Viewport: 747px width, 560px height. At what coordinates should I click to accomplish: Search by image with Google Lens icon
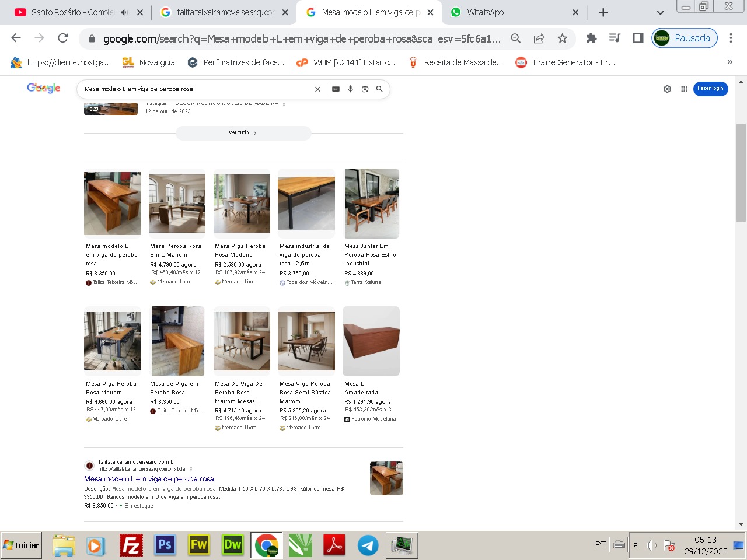click(365, 89)
